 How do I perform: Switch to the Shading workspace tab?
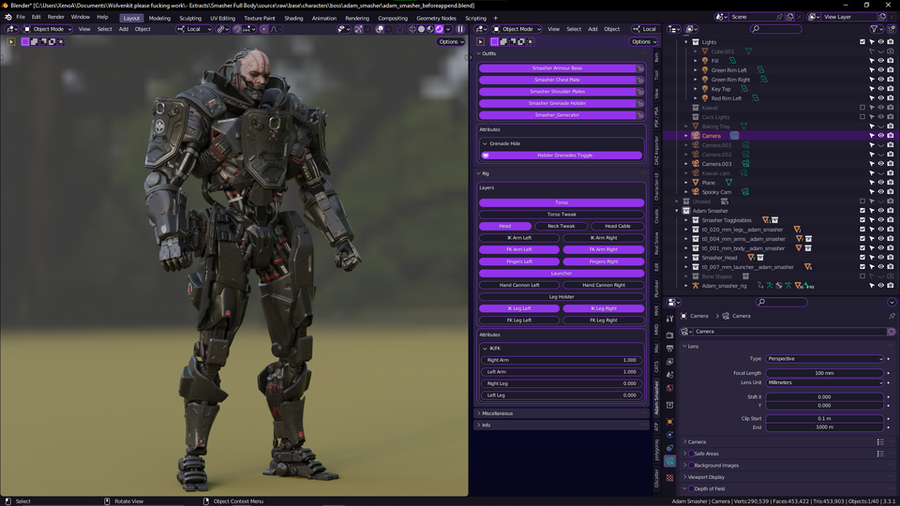pos(293,18)
